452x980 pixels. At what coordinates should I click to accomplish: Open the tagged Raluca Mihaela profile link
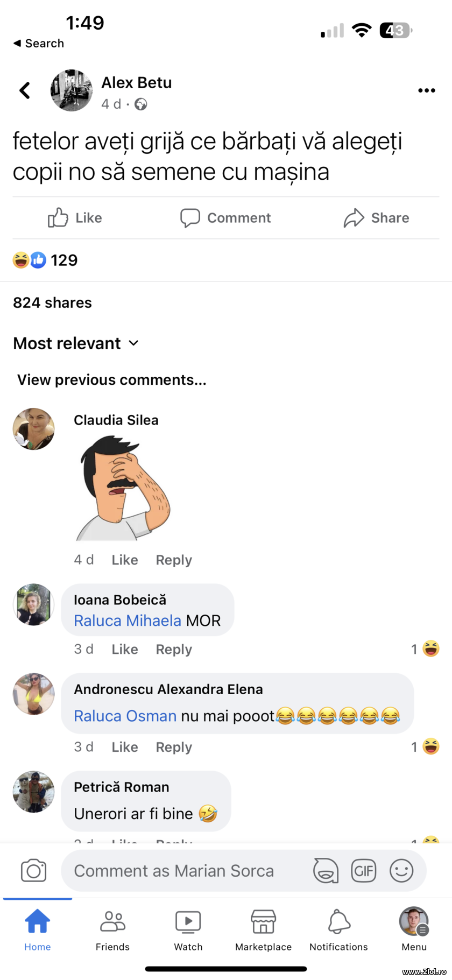128,621
